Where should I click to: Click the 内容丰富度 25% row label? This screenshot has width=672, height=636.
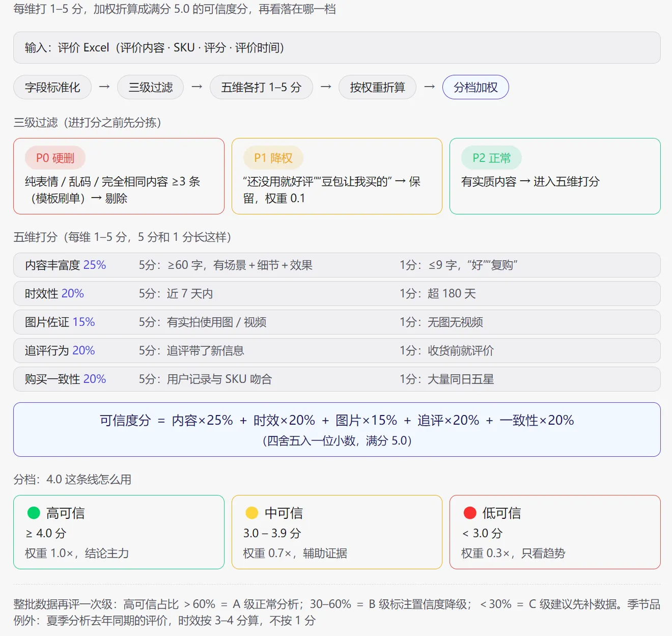66,265
